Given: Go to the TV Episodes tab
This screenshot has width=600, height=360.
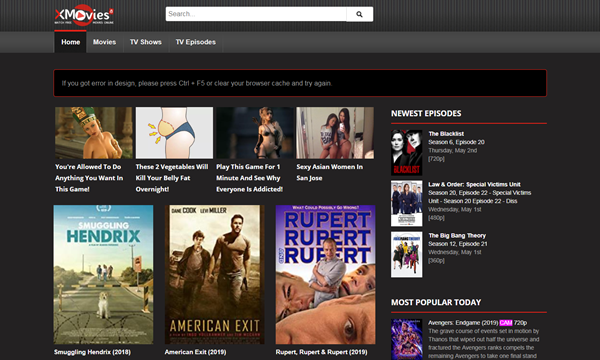Looking at the screenshot, I should [x=196, y=42].
